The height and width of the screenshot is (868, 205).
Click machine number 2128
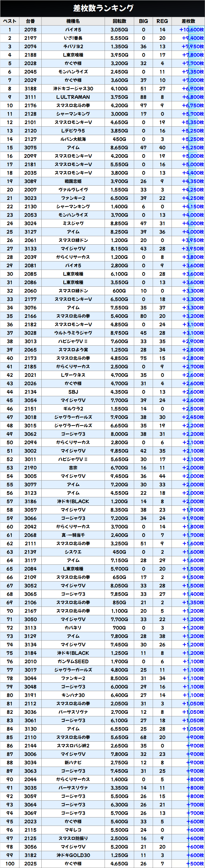click(x=30, y=114)
